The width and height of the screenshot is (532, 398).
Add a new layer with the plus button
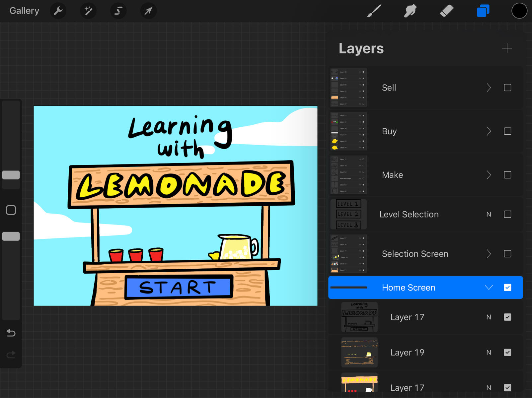point(507,48)
